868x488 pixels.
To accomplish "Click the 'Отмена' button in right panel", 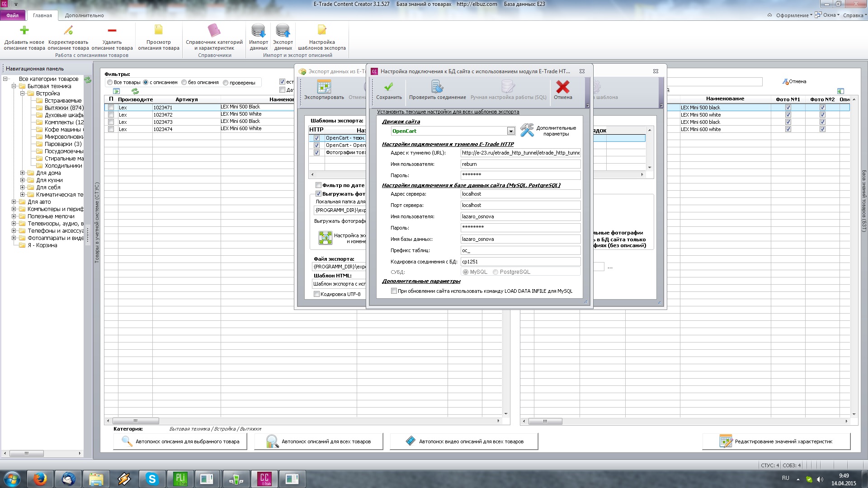I will [794, 81].
